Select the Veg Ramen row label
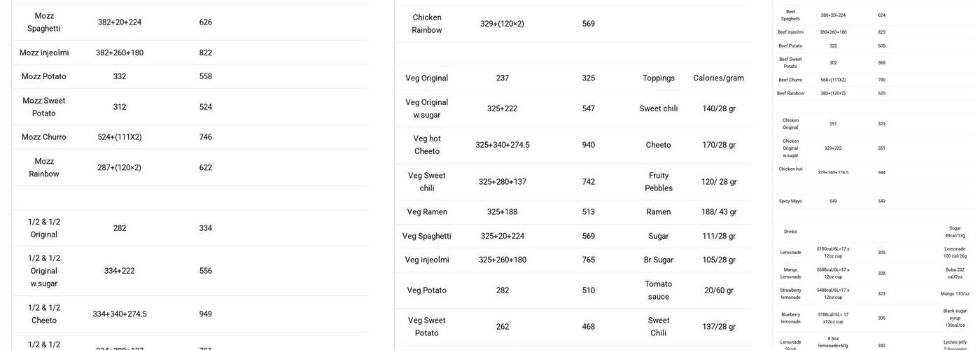The image size is (980, 350). [427, 212]
